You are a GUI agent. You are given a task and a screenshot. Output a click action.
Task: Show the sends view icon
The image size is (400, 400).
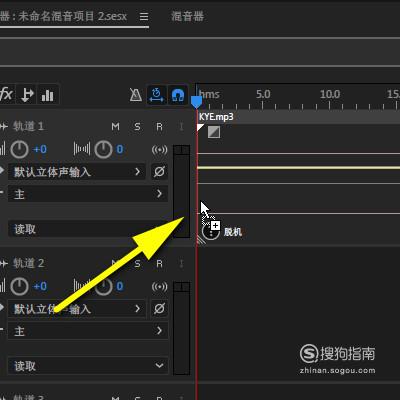point(27,95)
